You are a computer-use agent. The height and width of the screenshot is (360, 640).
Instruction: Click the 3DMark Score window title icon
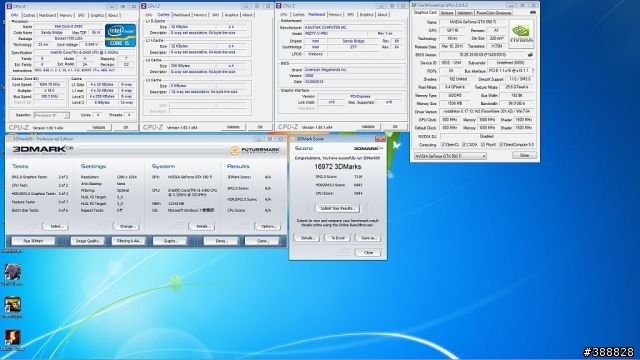[293, 139]
